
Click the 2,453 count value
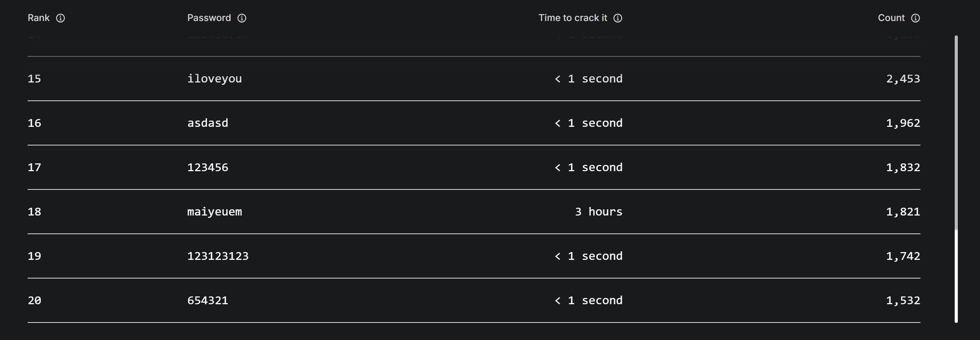coord(903,79)
